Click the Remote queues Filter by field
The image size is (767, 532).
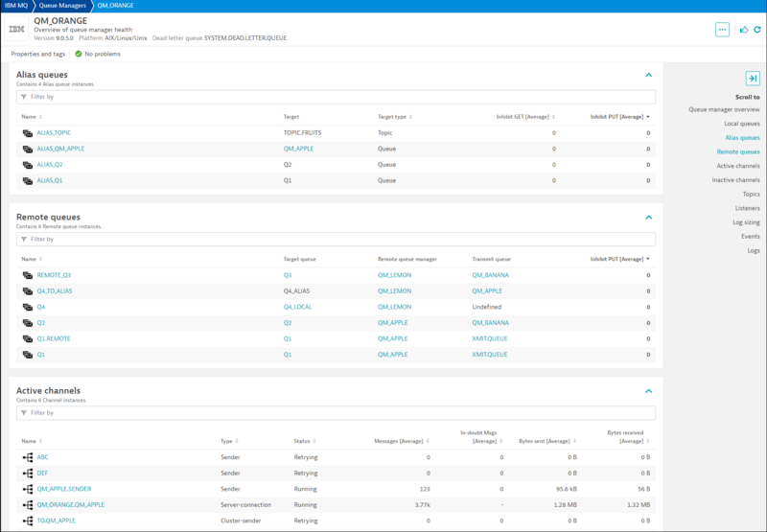(x=336, y=239)
